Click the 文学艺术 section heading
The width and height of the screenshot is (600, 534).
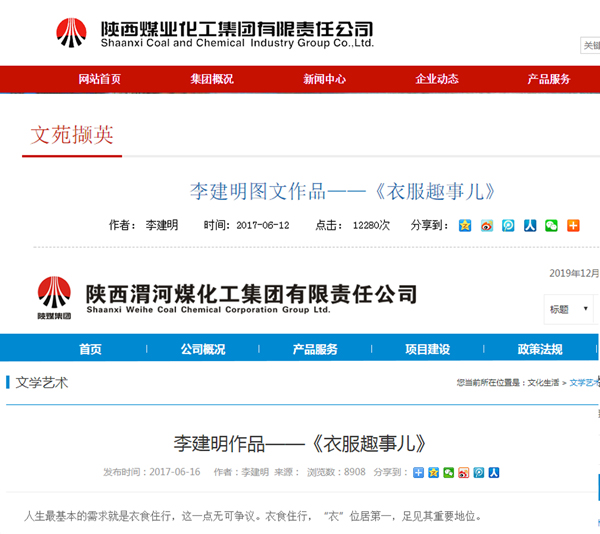pos(42,383)
